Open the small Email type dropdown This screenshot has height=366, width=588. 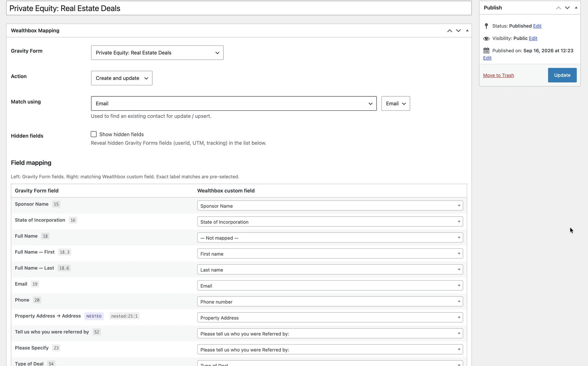(396, 104)
